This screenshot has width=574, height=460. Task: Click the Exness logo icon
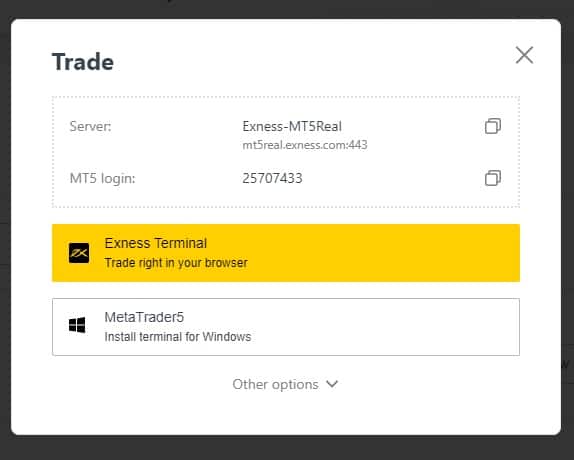[79, 253]
